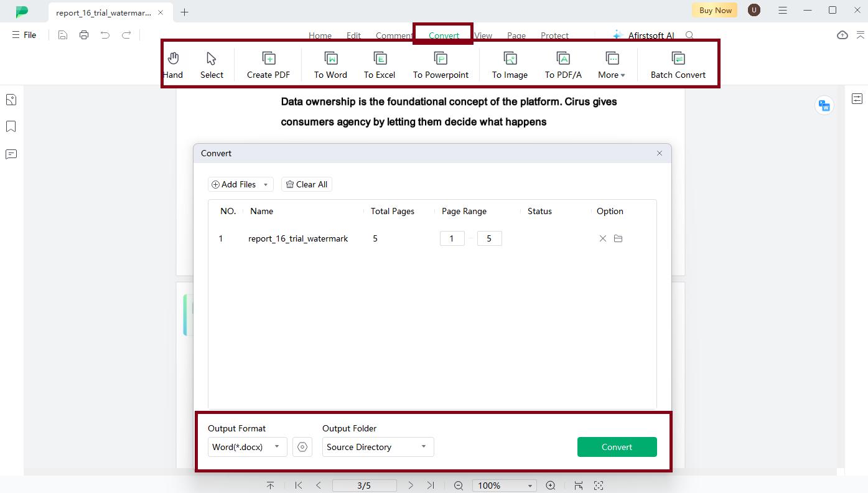868x493 pixels.
Task: Open the bookmarks panel in the left sidebar
Action: click(11, 126)
